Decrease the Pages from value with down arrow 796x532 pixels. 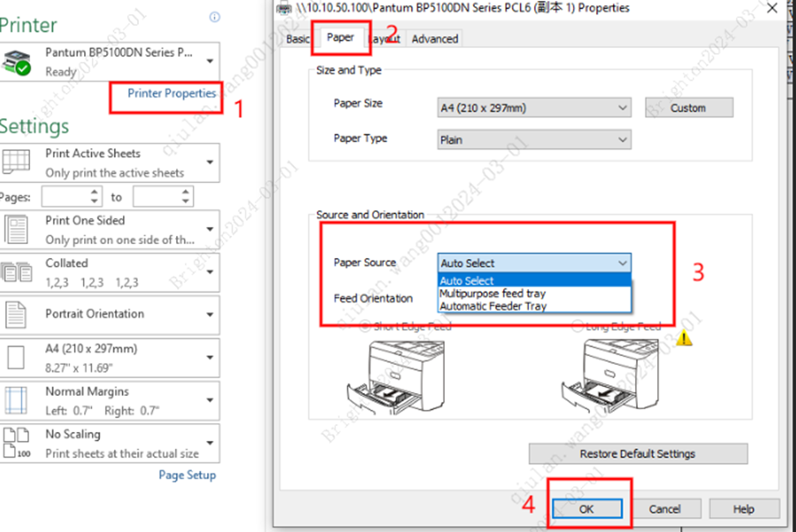point(95,201)
